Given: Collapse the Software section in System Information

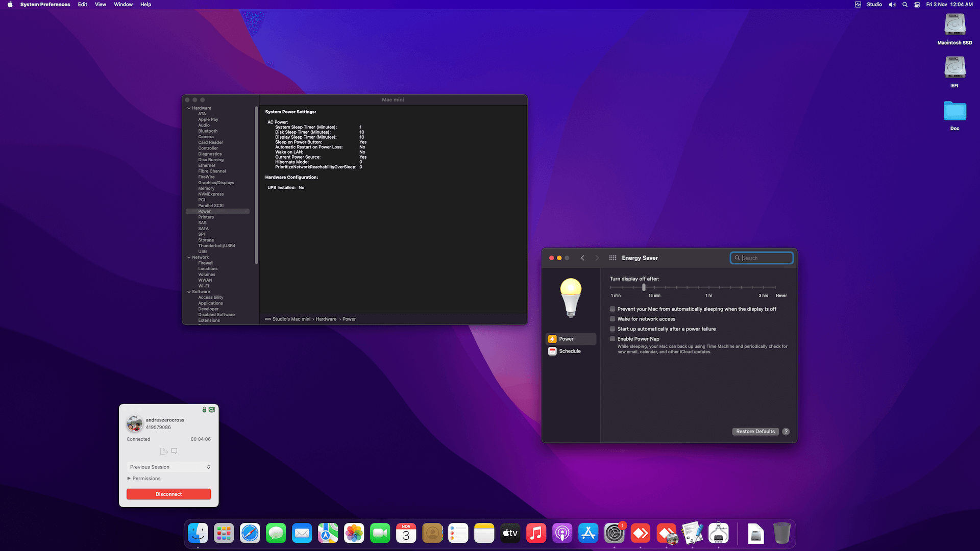Looking at the screenshot, I should pyautogui.click(x=189, y=292).
